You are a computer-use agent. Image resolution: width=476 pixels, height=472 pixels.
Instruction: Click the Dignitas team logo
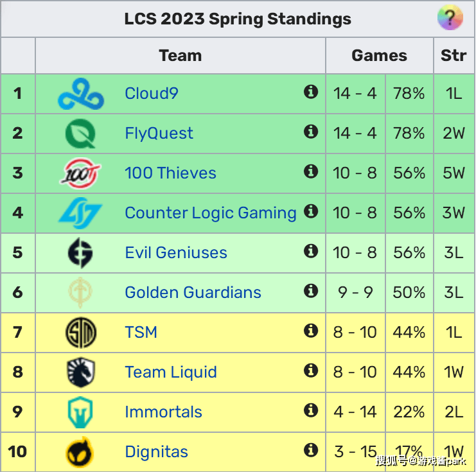point(81,452)
